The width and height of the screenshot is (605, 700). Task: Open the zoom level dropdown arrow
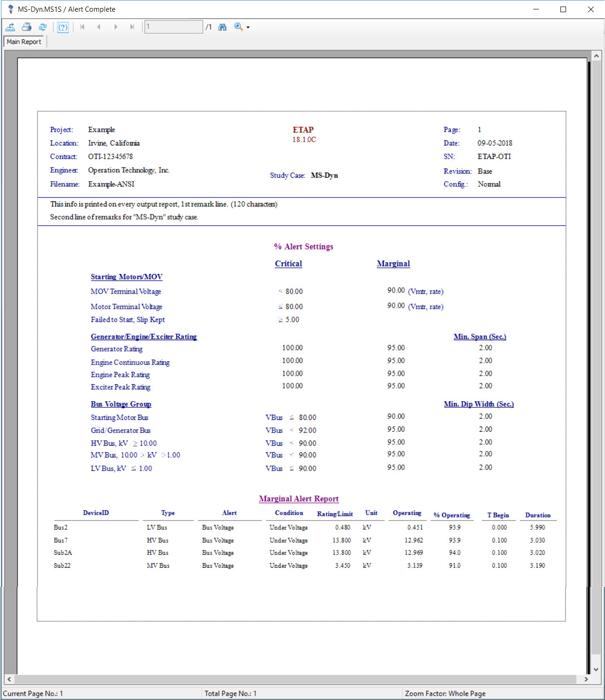[247, 27]
